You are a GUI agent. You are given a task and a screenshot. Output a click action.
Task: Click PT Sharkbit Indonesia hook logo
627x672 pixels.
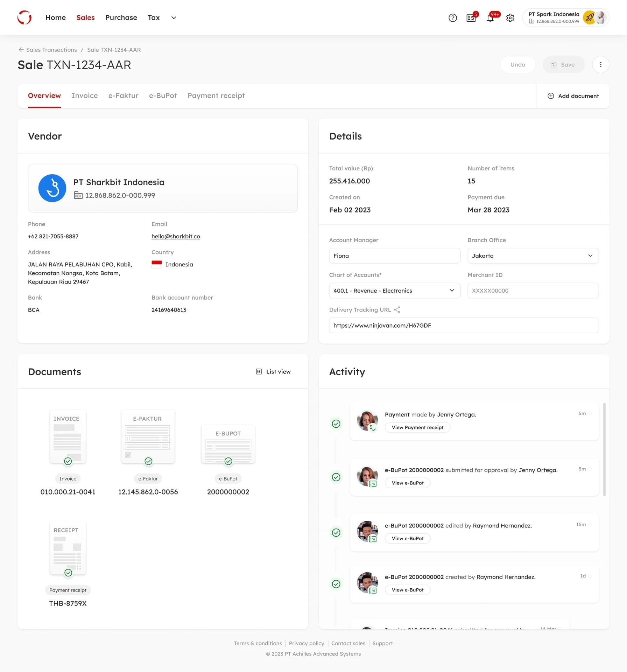(52, 188)
